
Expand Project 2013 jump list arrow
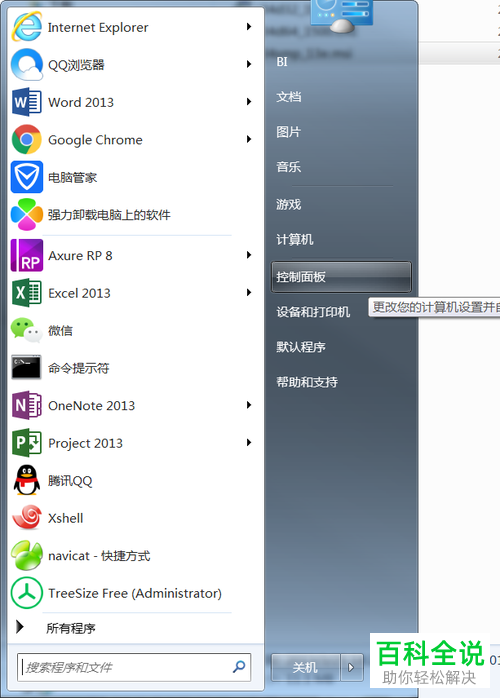point(249,442)
